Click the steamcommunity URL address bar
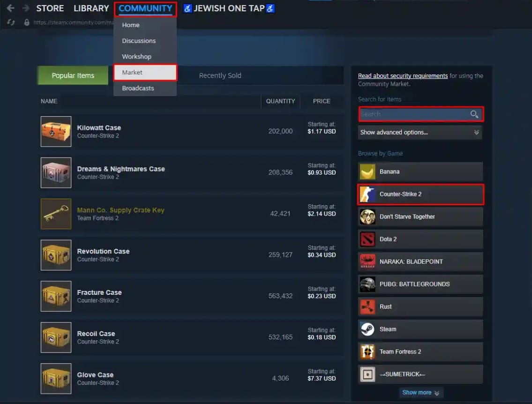 tap(74, 22)
